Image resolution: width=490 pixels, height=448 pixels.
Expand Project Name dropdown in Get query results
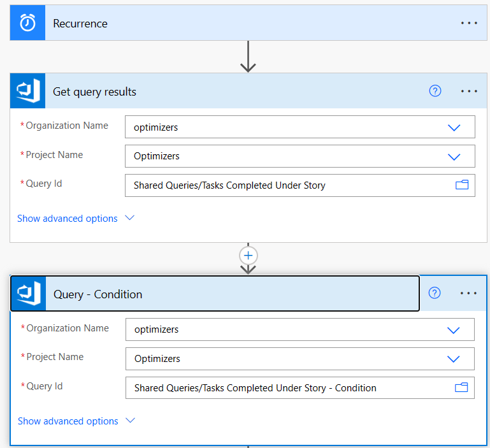point(454,157)
